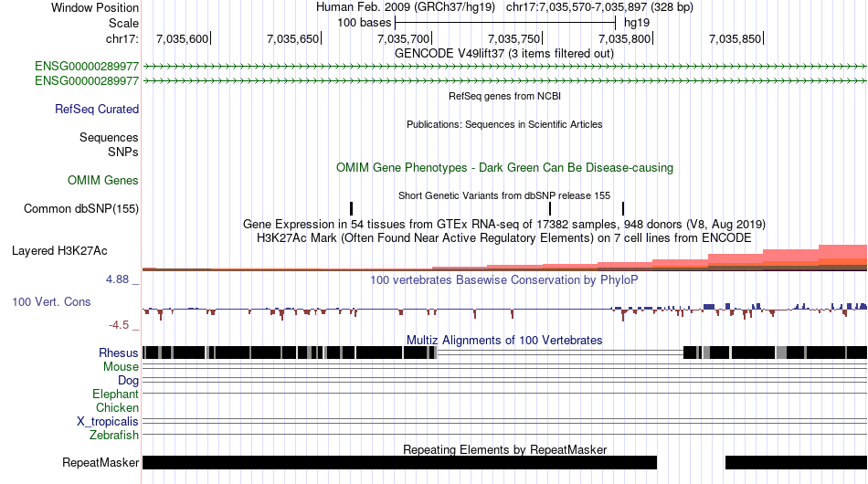Click the hg19 label beside scale bar

(x=637, y=23)
